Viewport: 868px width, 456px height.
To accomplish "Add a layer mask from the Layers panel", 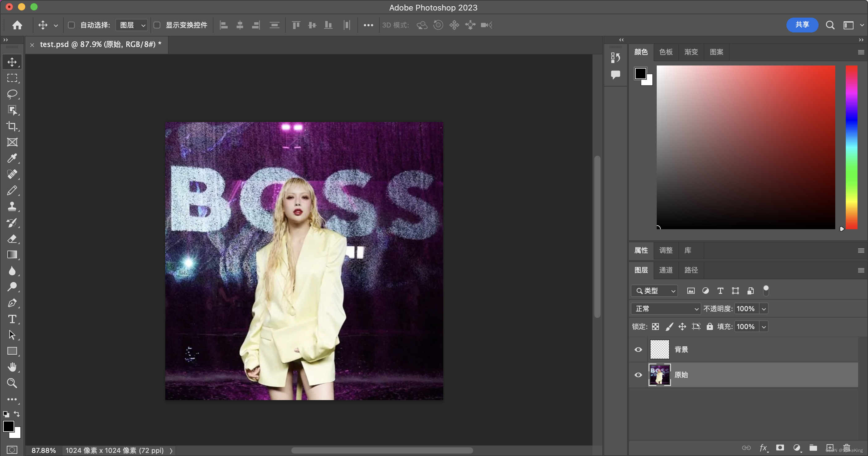I will point(780,448).
